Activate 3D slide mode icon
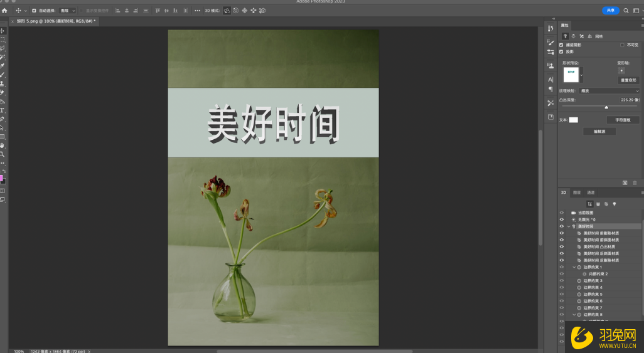644x353 pixels. [254, 11]
